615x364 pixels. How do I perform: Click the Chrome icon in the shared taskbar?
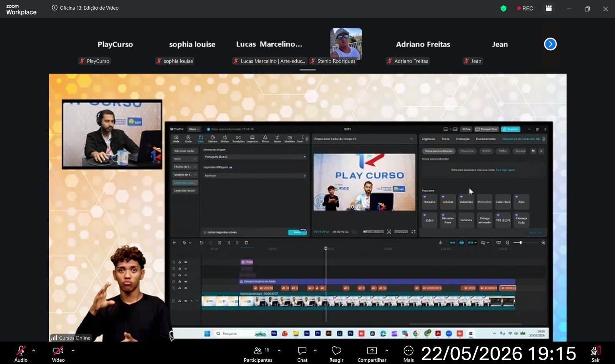tap(416, 334)
